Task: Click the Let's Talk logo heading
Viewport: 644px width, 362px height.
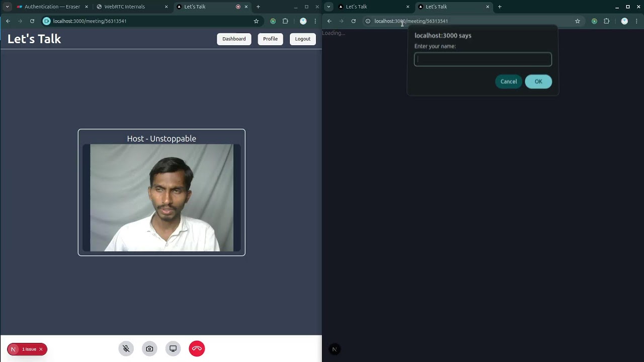Action: (x=34, y=39)
